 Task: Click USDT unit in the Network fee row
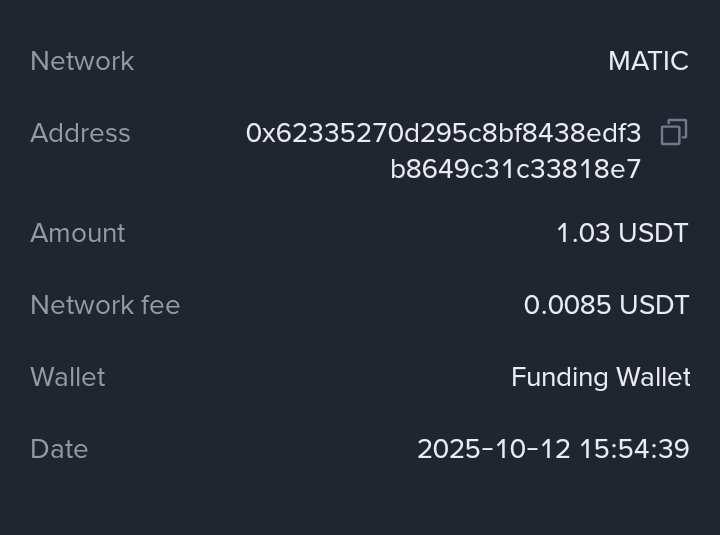pos(653,305)
